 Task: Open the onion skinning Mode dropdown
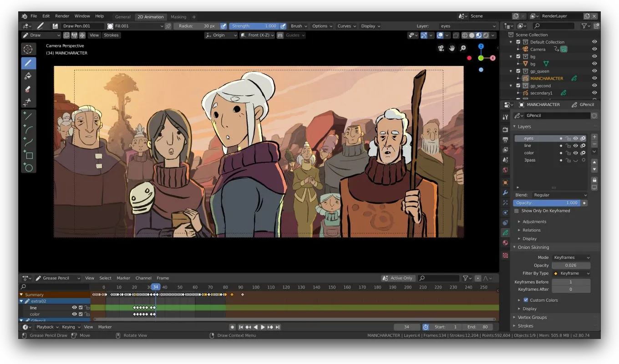coord(571,258)
